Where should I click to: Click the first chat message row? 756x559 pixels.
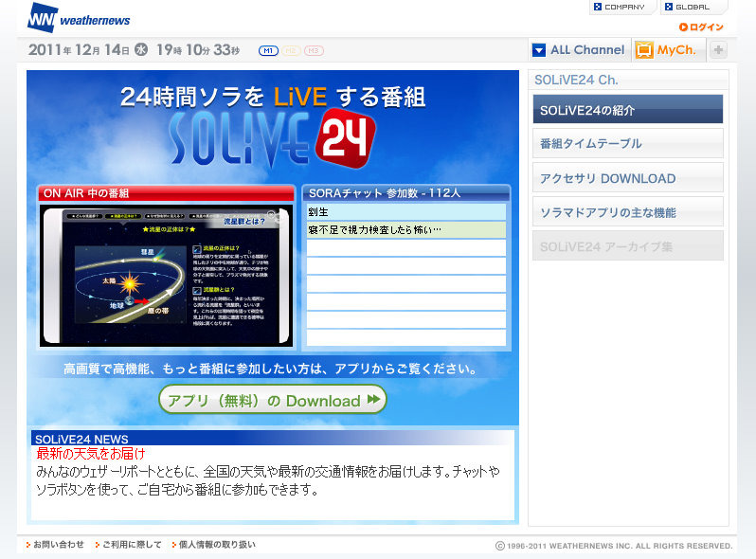tap(406, 211)
